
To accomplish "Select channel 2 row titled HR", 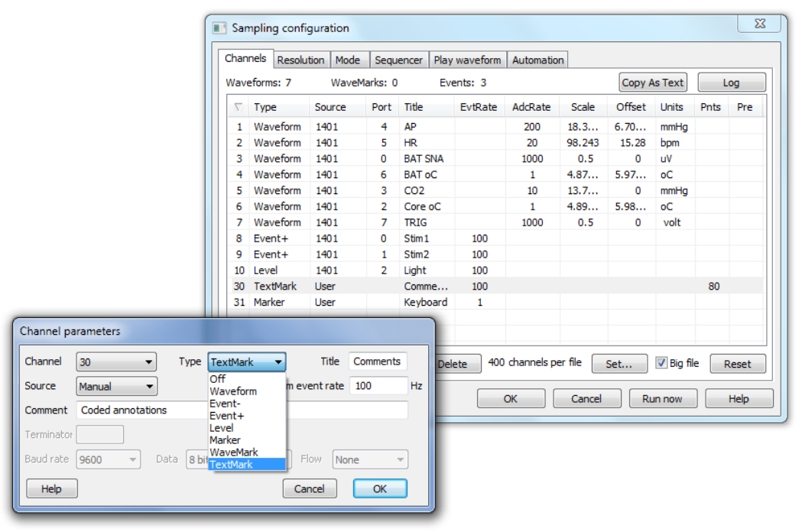I will point(496,142).
